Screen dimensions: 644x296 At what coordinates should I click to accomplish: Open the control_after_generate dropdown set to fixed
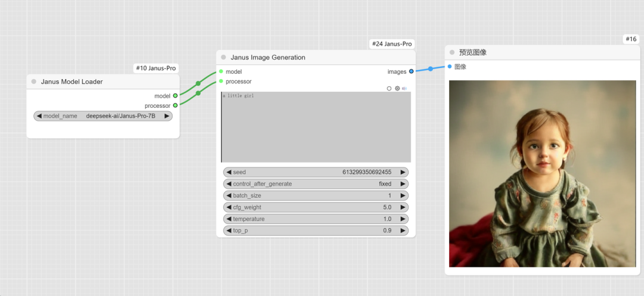click(316, 183)
